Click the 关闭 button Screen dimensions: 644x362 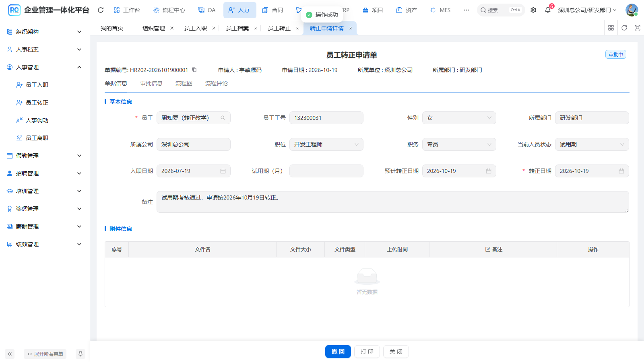point(396,352)
